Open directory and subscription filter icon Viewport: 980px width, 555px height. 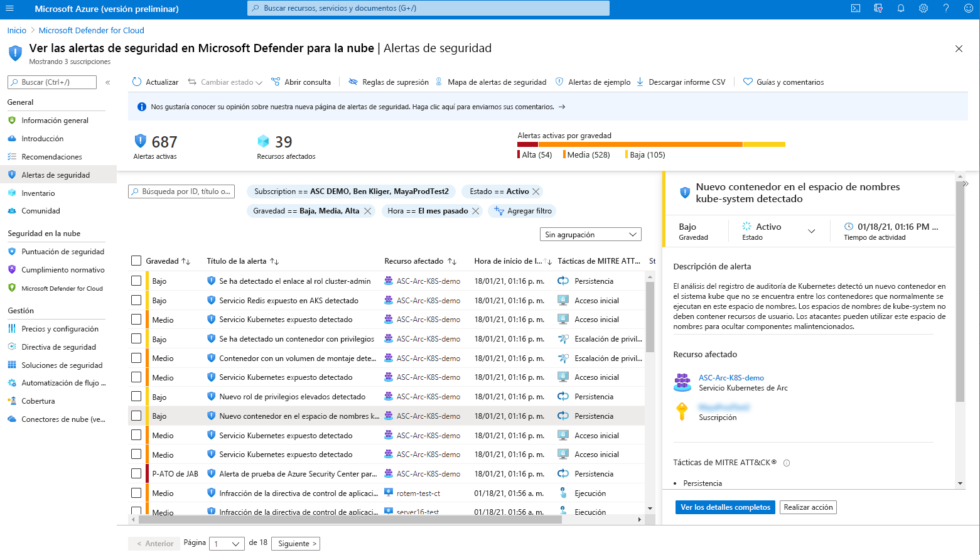[x=878, y=9]
